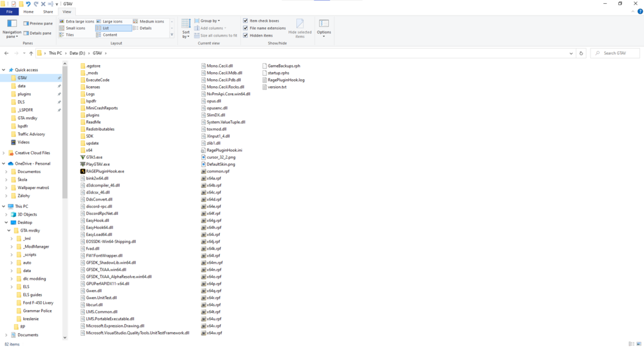Collapse the Quick access tree node
The width and height of the screenshot is (644, 348).
pyautogui.click(x=4, y=69)
